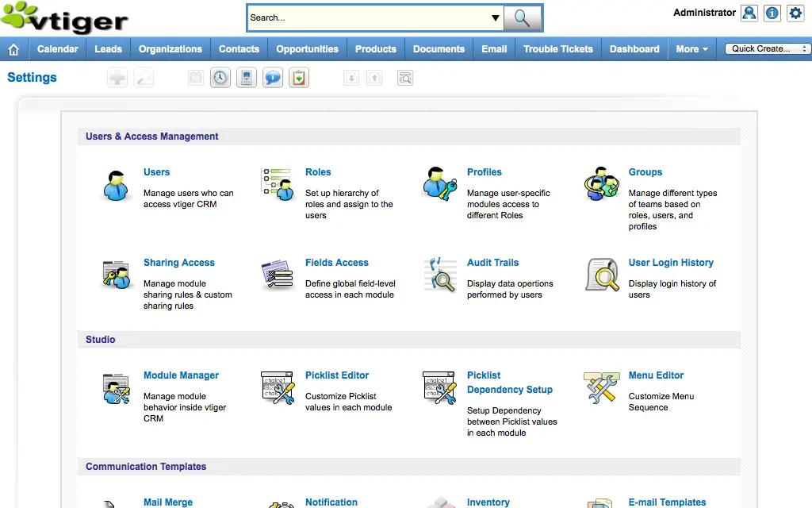Open the Quick Create dropdown

point(764,48)
